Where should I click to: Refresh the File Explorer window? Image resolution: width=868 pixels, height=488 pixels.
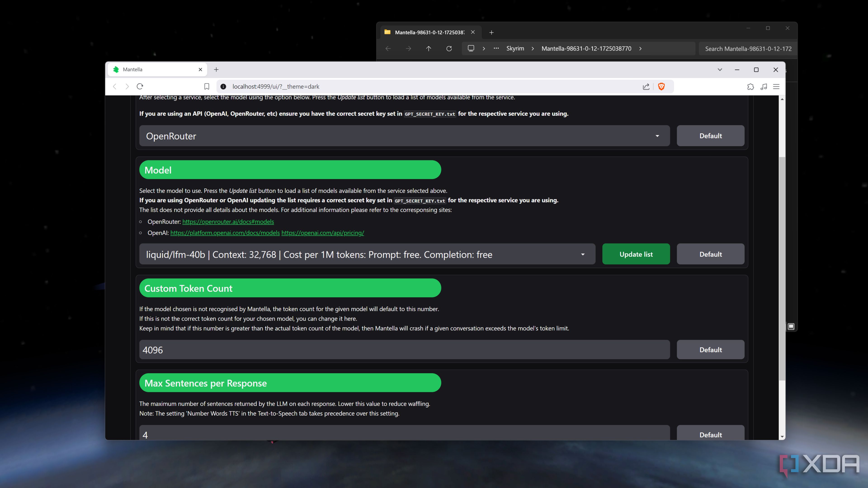tap(449, 49)
